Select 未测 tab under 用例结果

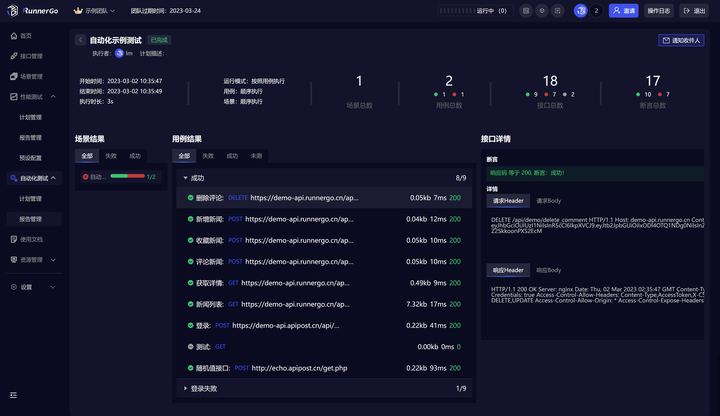[x=256, y=156]
